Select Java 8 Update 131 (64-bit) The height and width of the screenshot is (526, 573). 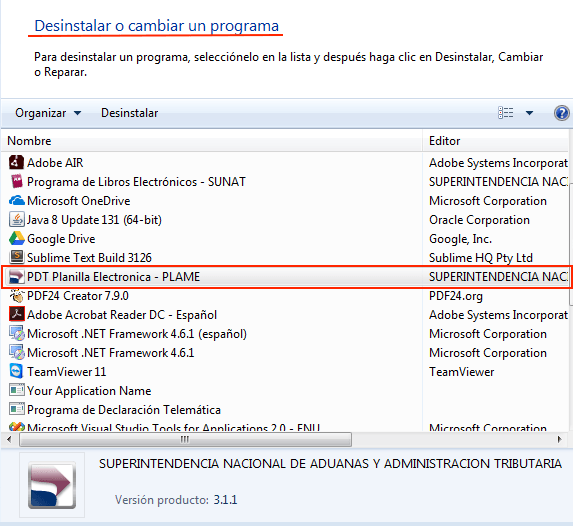[94, 220]
